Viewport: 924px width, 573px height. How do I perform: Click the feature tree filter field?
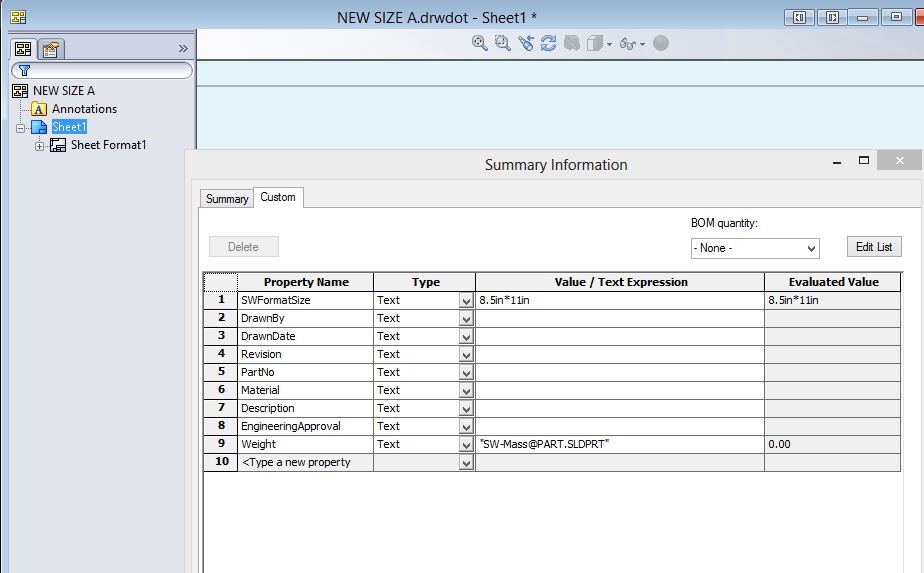(102, 71)
